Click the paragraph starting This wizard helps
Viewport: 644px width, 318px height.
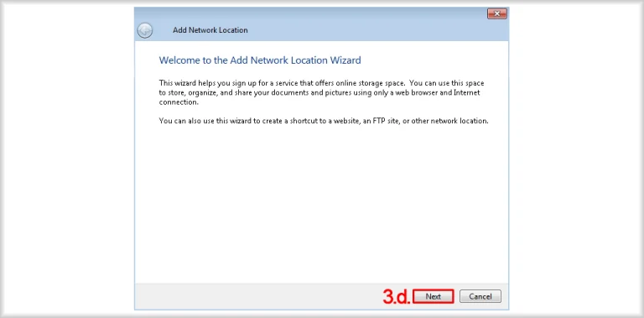(x=322, y=93)
